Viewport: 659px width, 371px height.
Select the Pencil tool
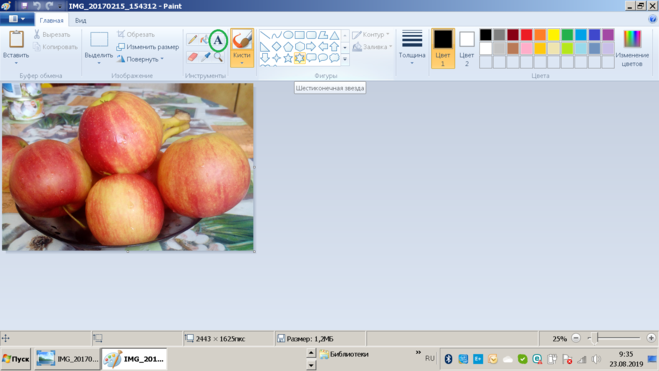(x=192, y=40)
